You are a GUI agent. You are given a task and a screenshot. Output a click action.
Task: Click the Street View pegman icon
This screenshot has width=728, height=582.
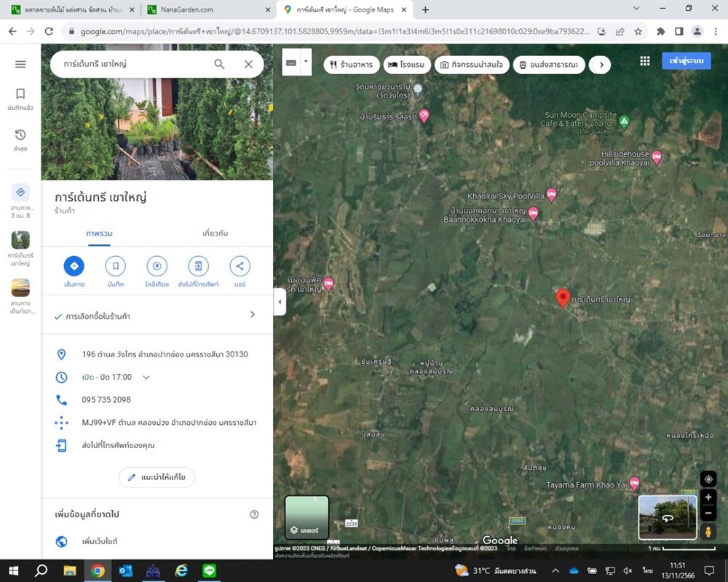click(x=708, y=531)
